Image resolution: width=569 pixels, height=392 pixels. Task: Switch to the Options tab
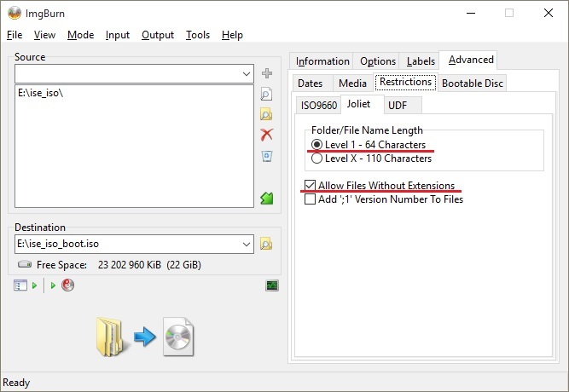tap(378, 61)
